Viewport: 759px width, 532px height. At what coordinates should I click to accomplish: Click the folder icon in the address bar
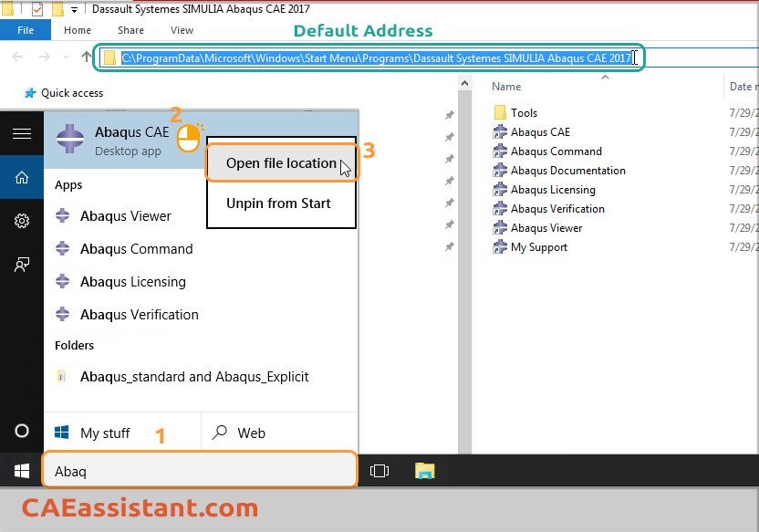[109, 58]
